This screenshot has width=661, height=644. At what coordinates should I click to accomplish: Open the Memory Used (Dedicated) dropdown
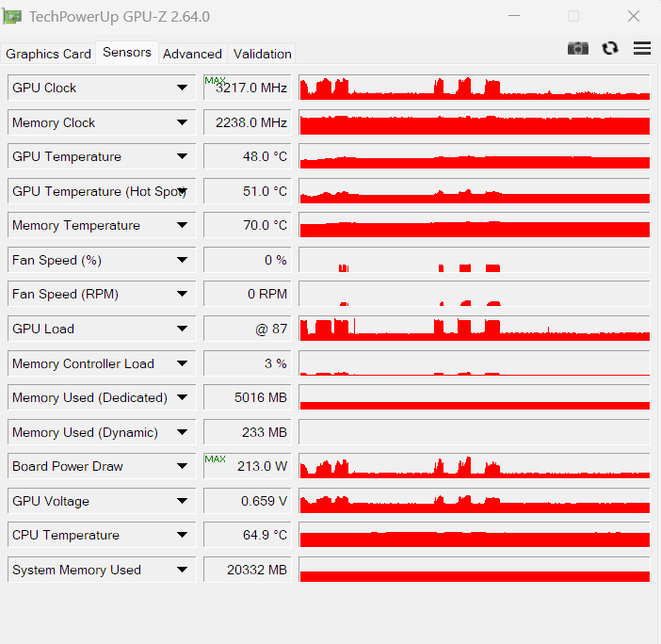(x=182, y=397)
